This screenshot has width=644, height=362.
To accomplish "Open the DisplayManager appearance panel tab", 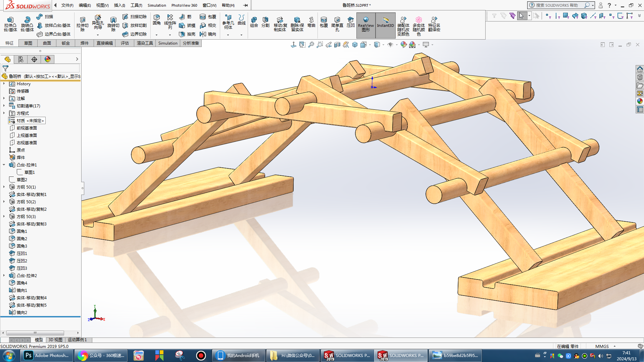I will coord(47,59).
